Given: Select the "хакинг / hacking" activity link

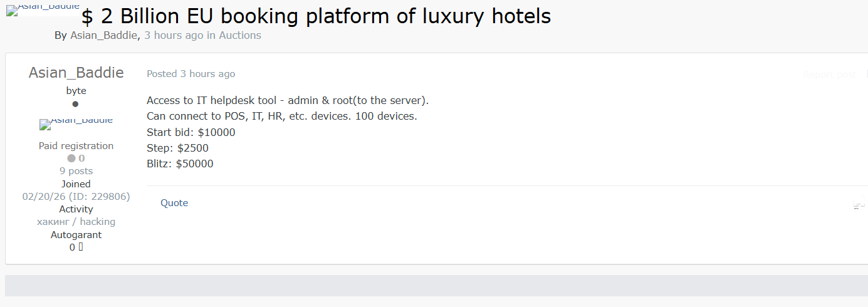Looking at the screenshot, I should click(x=76, y=222).
